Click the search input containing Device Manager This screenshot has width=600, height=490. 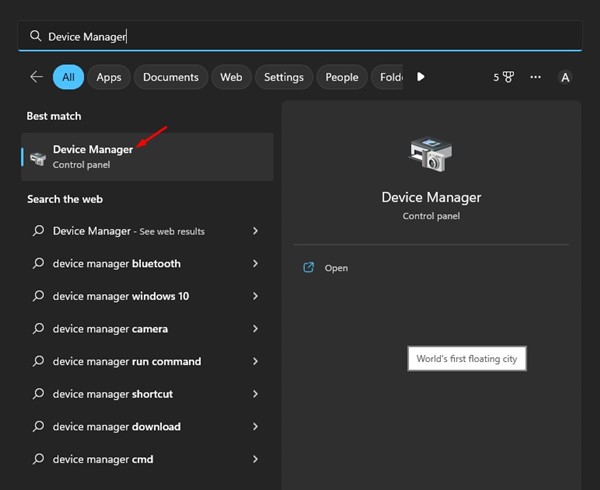tap(300, 36)
